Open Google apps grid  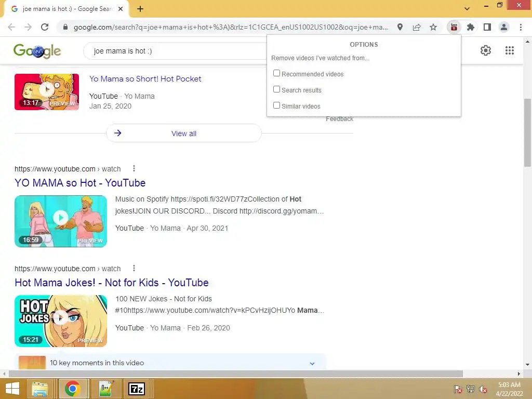(x=510, y=50)
